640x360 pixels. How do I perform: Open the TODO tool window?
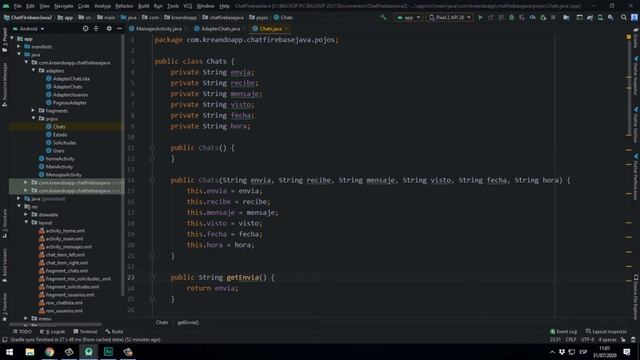(22, 331)
